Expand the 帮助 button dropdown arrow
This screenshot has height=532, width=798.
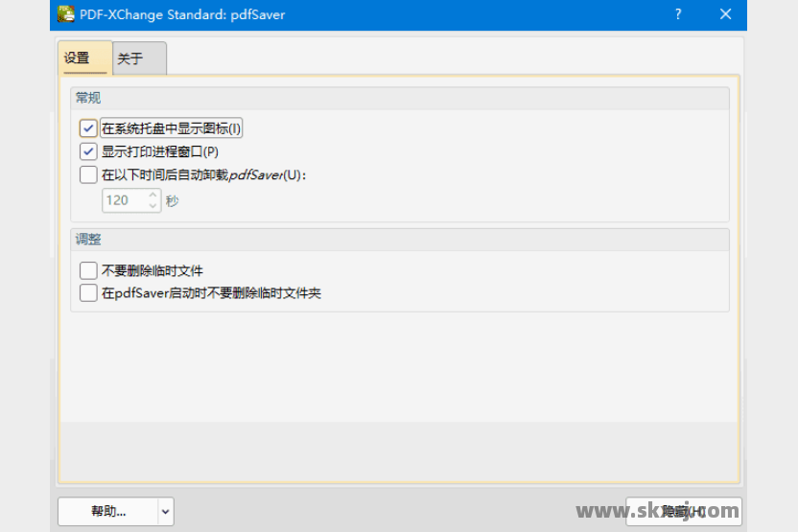[x=165, y=511]
